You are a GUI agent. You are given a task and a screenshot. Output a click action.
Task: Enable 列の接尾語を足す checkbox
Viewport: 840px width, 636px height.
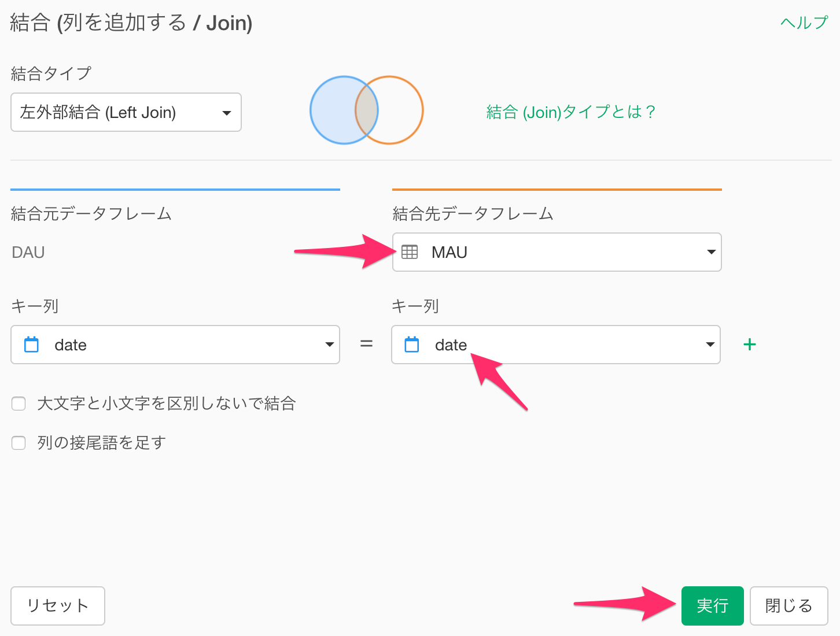click(19, 443)
